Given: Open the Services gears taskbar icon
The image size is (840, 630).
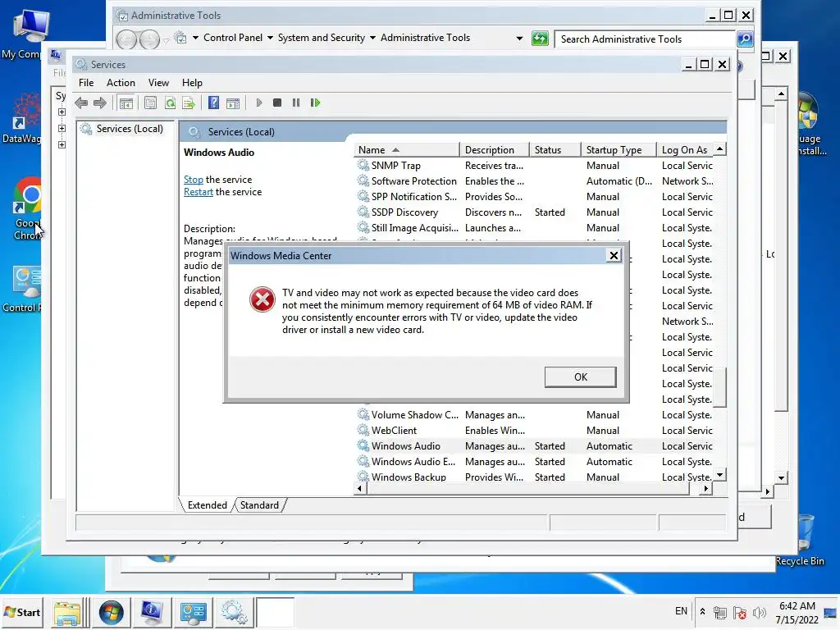Looking at the screenshot, I should 234,613.
